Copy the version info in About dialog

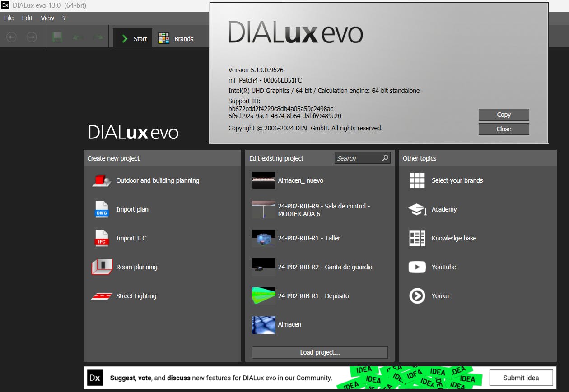coord(504,115)
